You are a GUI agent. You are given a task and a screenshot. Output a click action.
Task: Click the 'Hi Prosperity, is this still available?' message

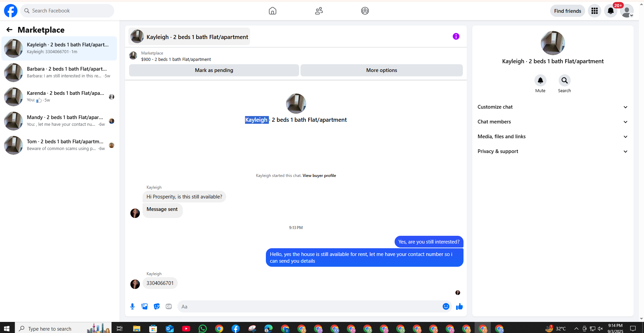(184, 197)
